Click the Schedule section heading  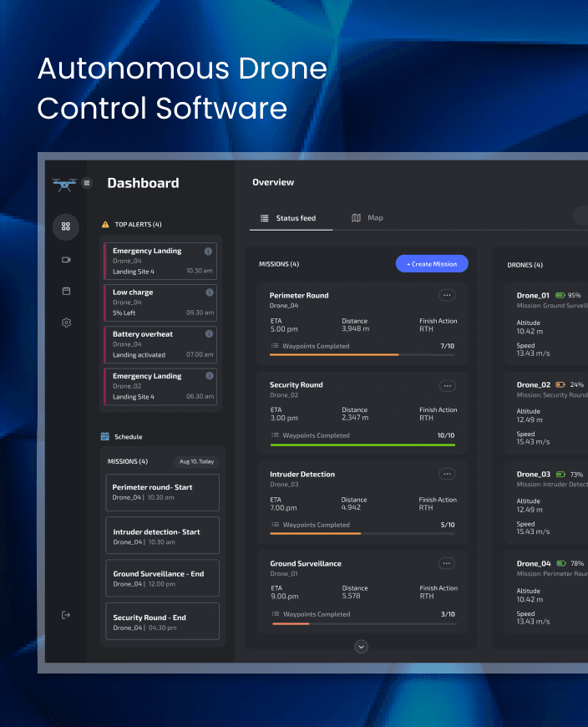(129, 437)
